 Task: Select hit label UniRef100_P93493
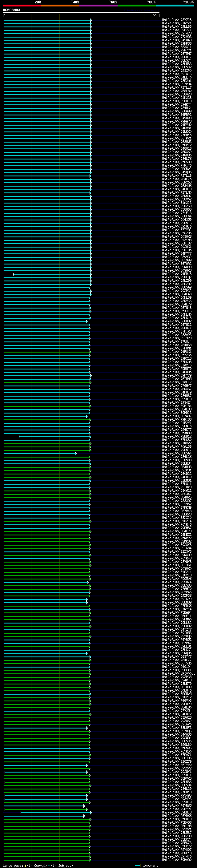tap(176, 799)
